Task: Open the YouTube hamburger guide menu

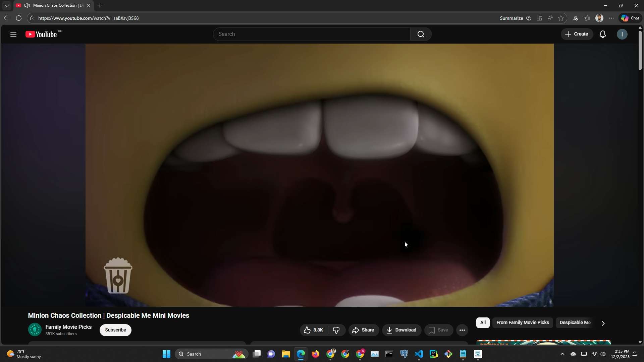Action: point(13,34)
